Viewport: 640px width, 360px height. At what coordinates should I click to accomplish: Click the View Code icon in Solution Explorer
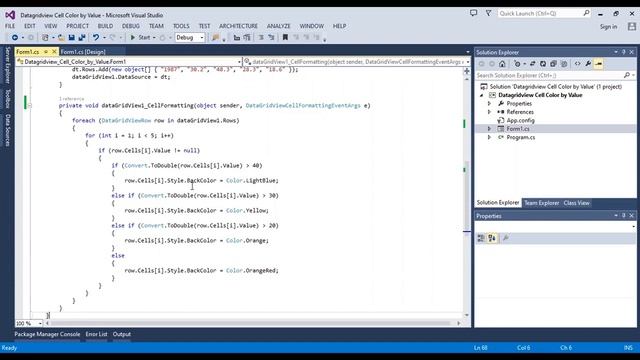578,64
